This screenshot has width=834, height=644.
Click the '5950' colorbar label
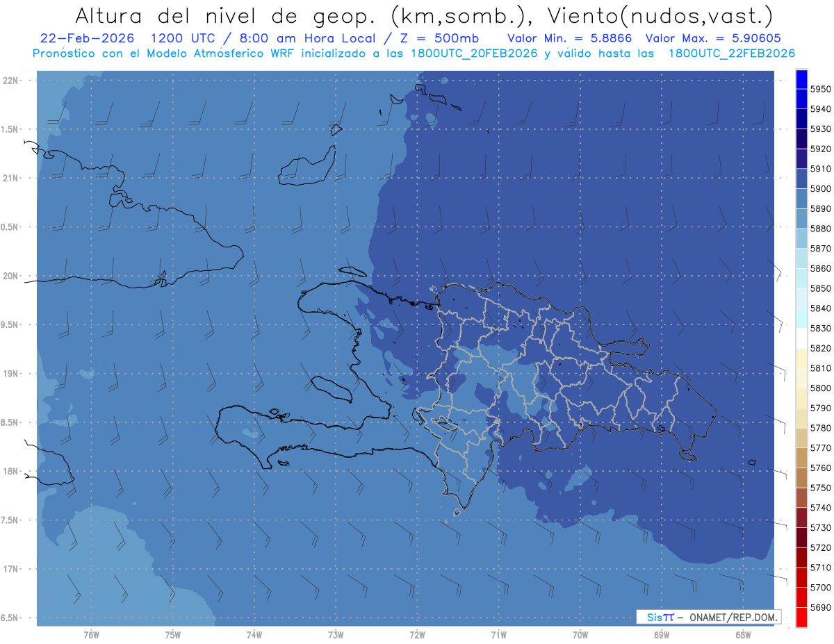[820, 90]
